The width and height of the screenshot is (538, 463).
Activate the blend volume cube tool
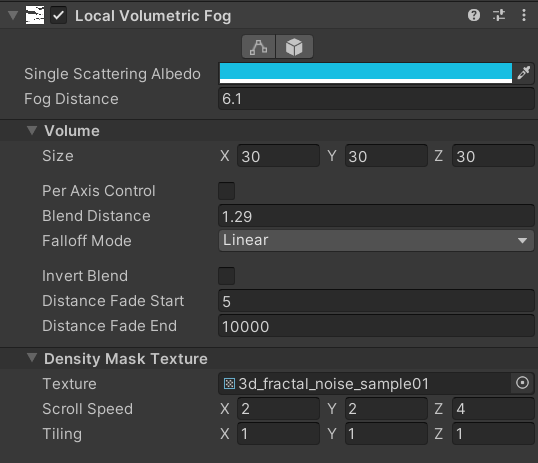pyautogui.click(x=294, y=47)
